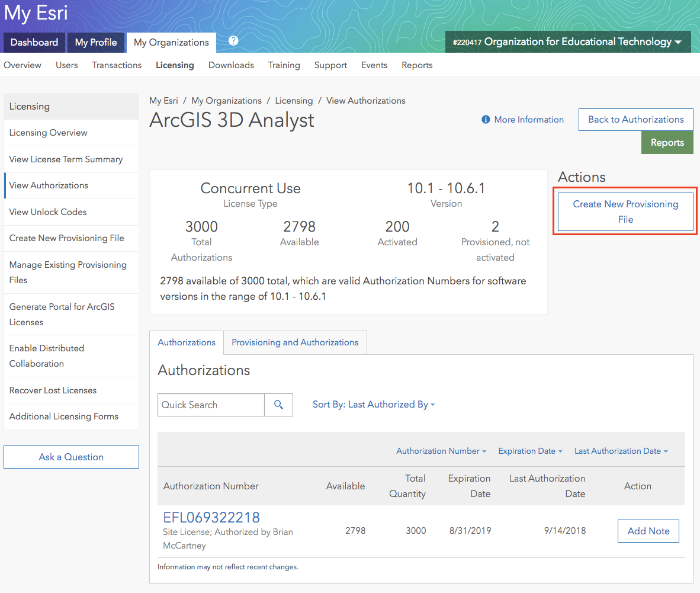Select Licensing in the navigation bar
The width and height of the screenshot is (700, 593).
tap(175, 65)
